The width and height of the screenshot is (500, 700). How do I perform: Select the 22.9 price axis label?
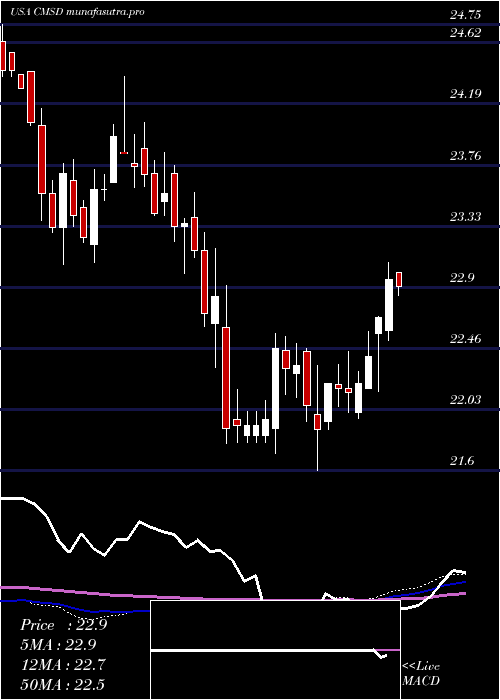tap(462, 278)
